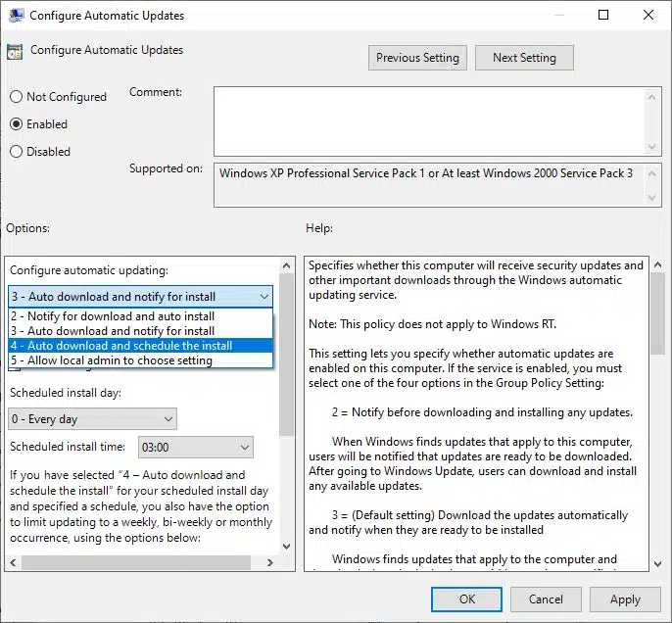Choose 3 - Auto download and notify for install option

pos(141,331)
